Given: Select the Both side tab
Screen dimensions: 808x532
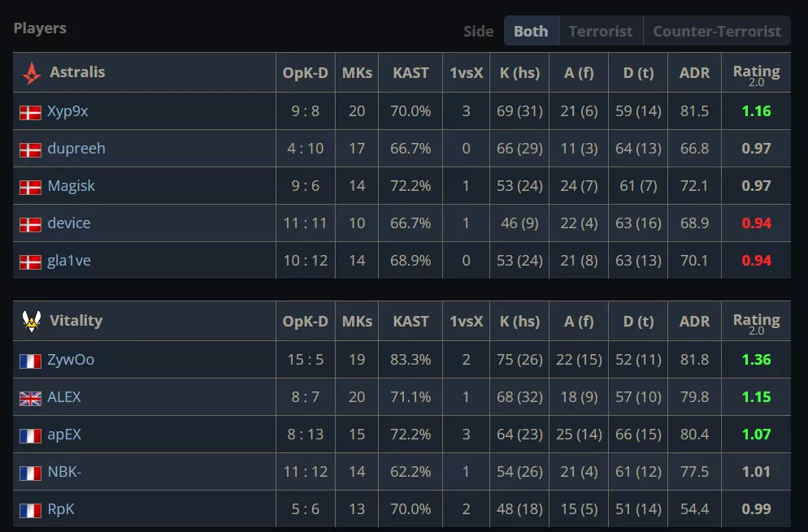Looking at the screenshot, I should click(x=531, y=32).
